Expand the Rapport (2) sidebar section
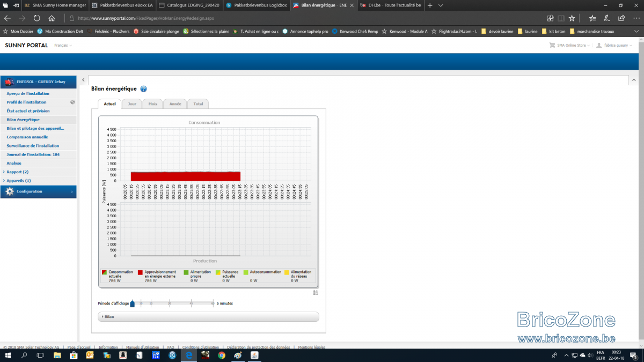644x362 pixels. 17,172
